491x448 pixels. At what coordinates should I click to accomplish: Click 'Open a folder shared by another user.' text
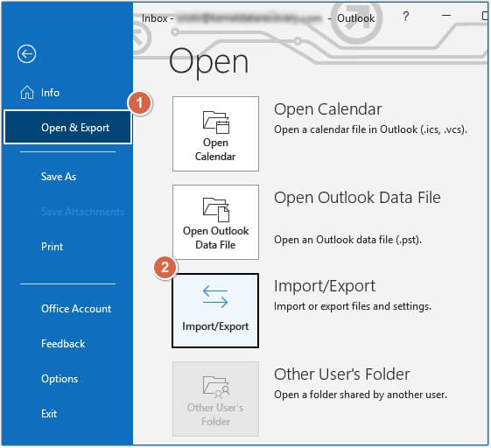click(x=361, y=395)
